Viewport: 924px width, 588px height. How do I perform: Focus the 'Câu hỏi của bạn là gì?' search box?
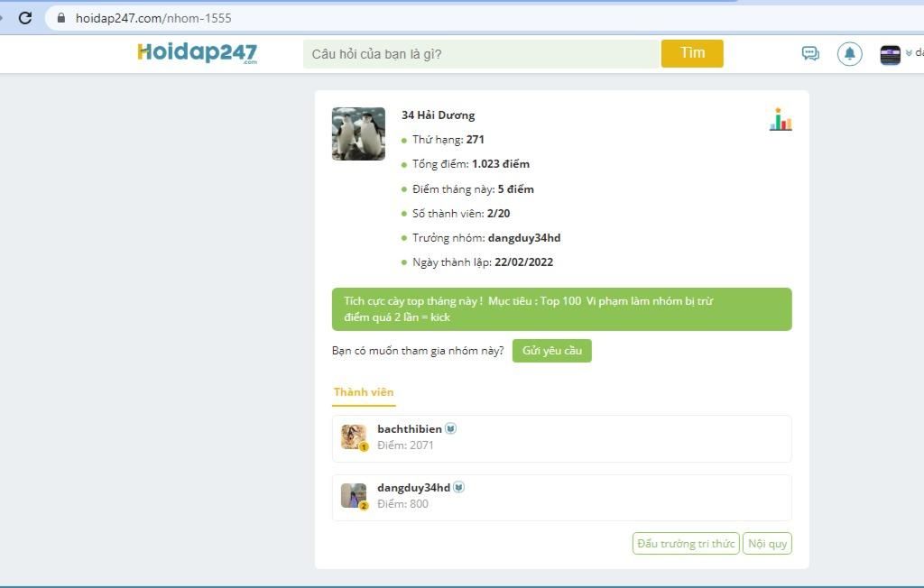coord(482,54)
